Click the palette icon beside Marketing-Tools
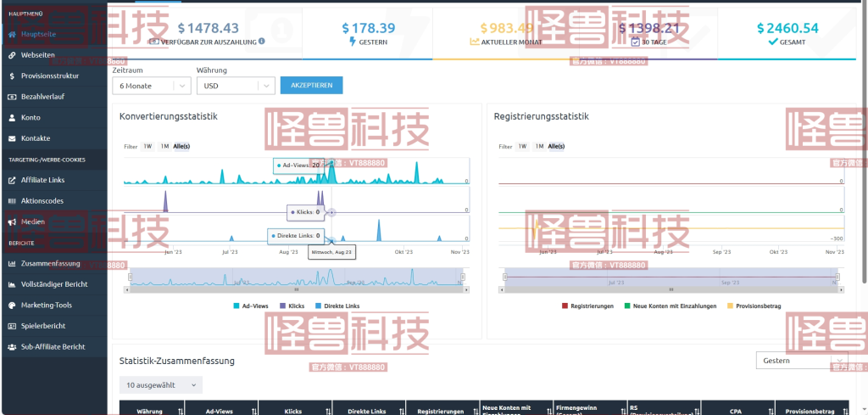 click(12, 306)
